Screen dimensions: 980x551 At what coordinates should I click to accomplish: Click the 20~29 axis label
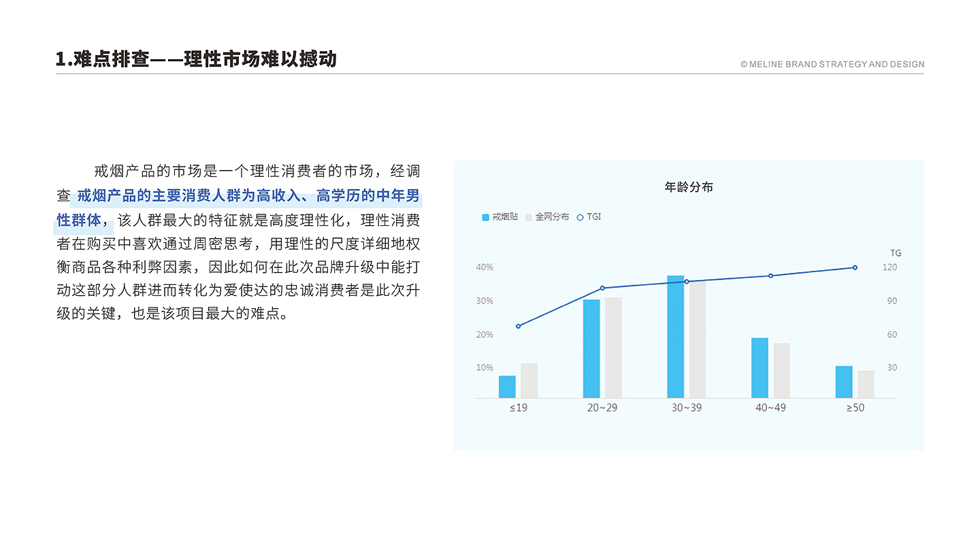602,407
